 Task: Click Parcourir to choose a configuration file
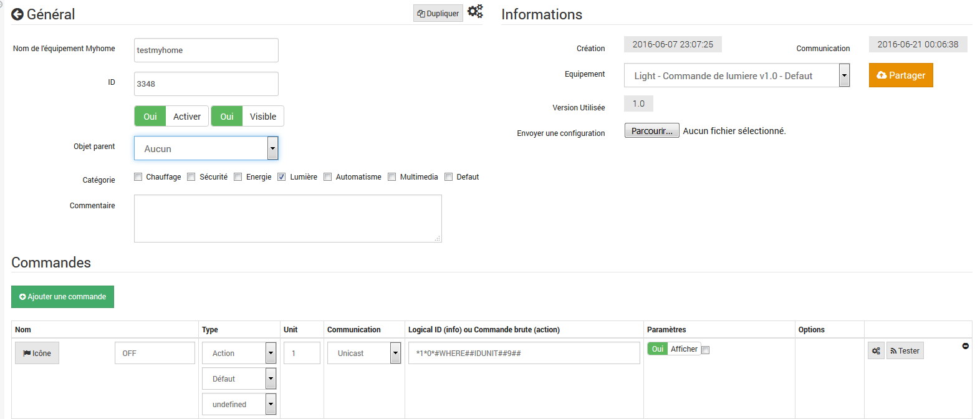pyautogui.click(x=651, y=131)
